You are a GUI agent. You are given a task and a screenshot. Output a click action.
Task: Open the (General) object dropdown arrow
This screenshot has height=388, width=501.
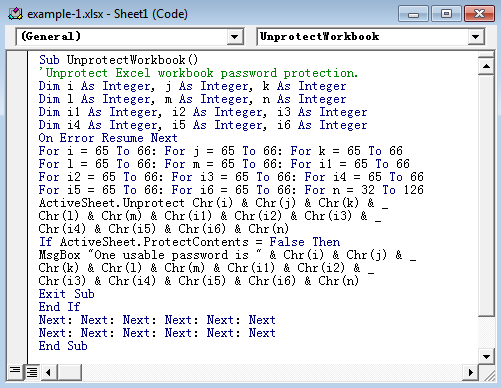[234, 37]
